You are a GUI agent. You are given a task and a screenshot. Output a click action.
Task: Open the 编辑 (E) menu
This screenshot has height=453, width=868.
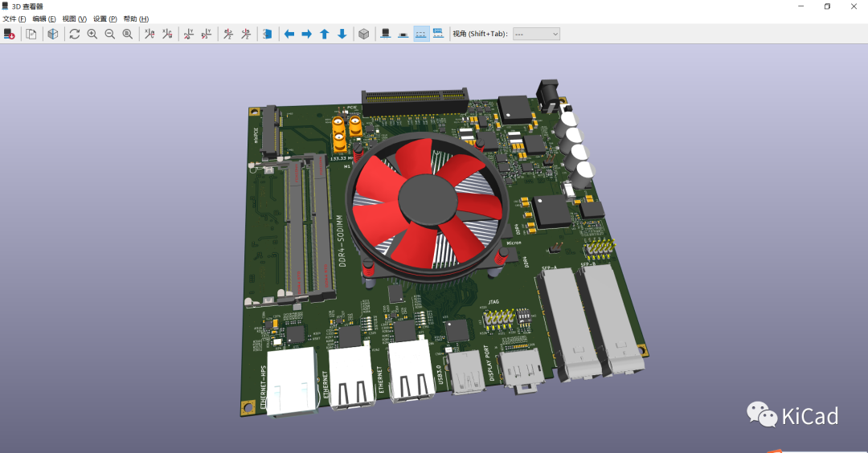coord(44,18)
